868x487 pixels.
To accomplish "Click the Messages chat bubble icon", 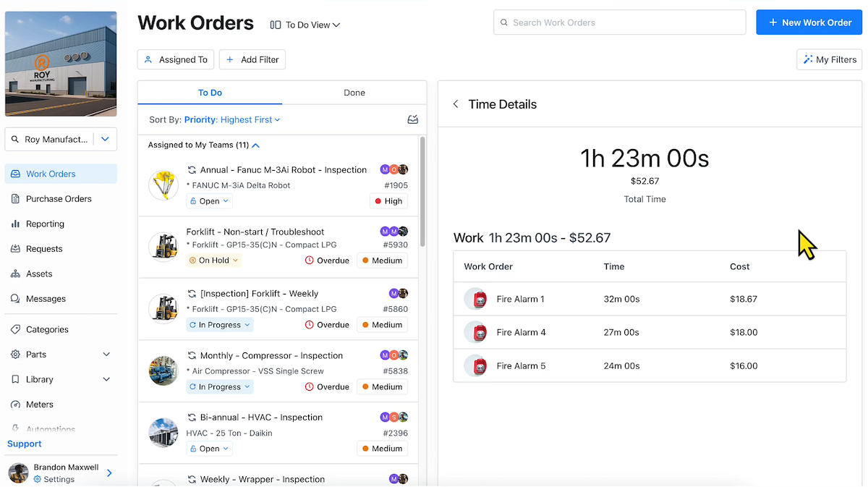I will click(x=15, y=299).
